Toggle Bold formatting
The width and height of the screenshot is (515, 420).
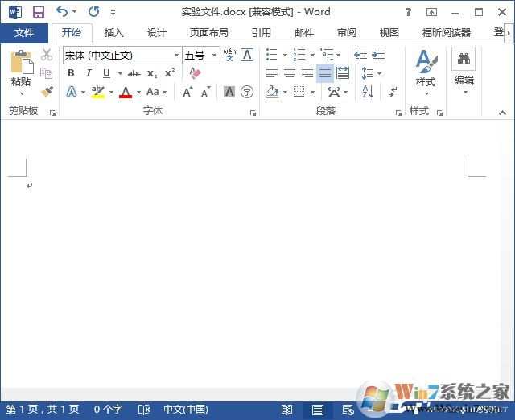click(71, 73)
